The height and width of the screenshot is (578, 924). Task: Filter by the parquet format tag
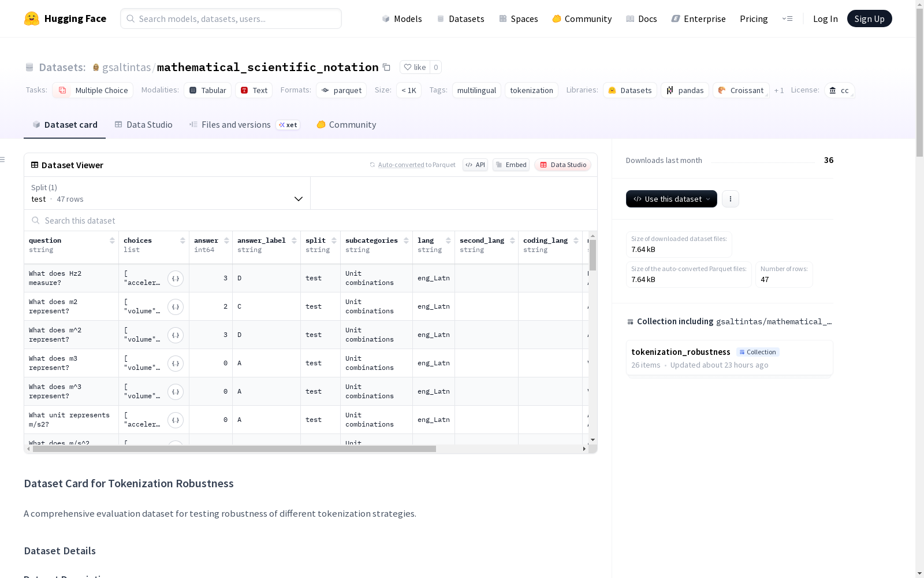point(341,90)
